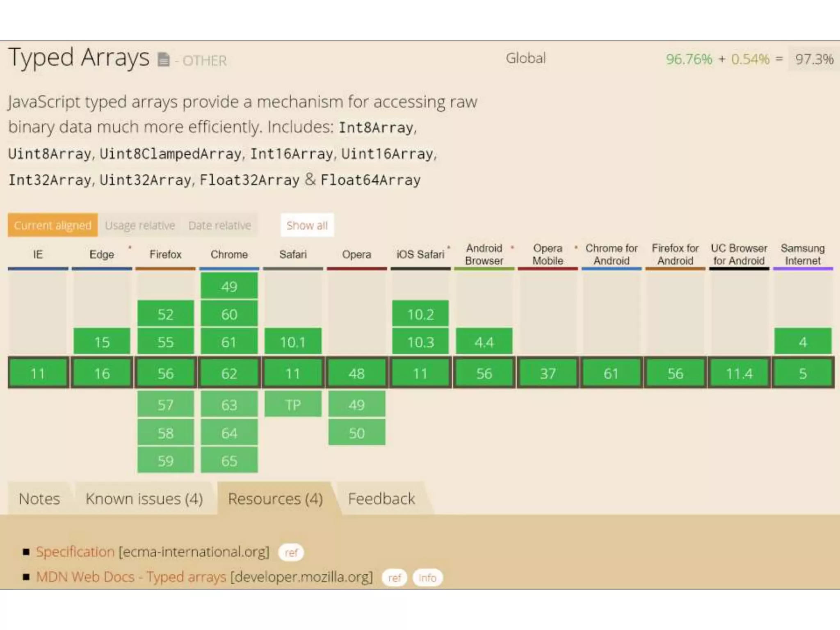Click the note dot beside Edge header
The image size is (840, 630).
point(130,247)
